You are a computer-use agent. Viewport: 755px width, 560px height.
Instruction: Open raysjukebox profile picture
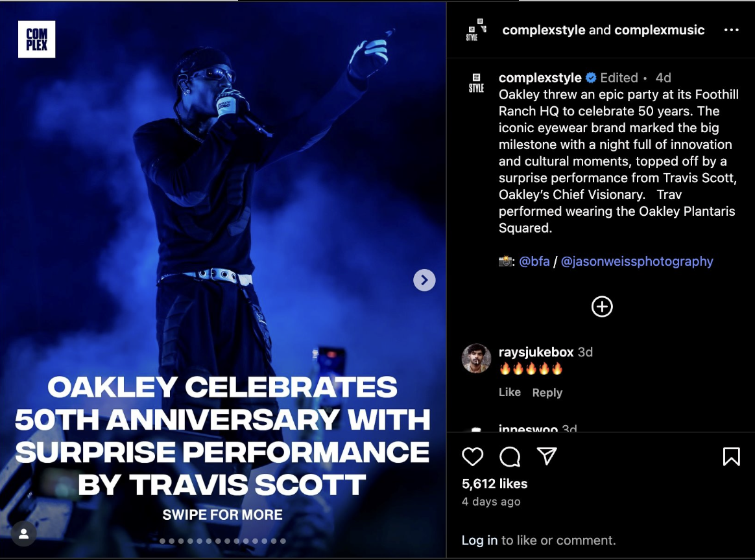(x=476, y=358)
